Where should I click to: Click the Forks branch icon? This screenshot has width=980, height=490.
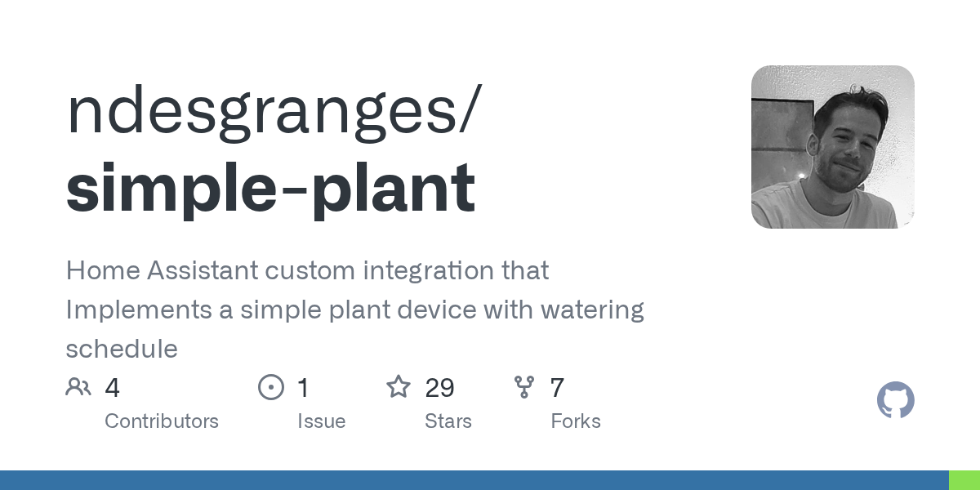click(x=524, y=387)
